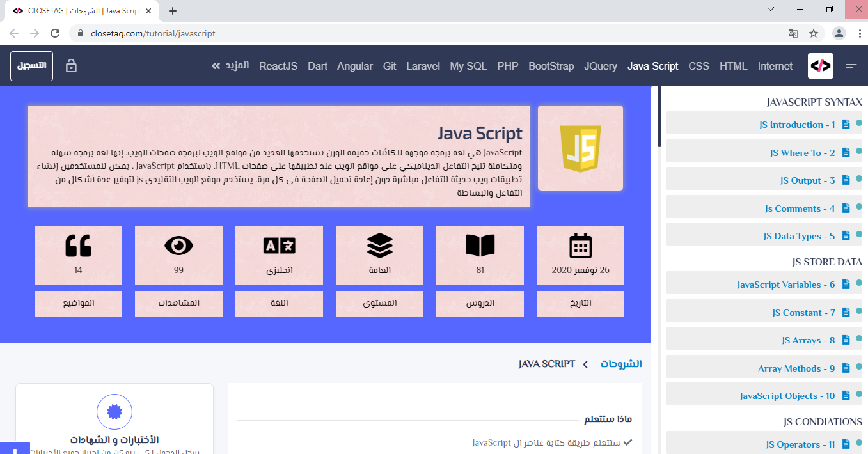Click the document icon beside Array Methods - 9
Viewport: 868px width, 454px height.
coord(846,368)
